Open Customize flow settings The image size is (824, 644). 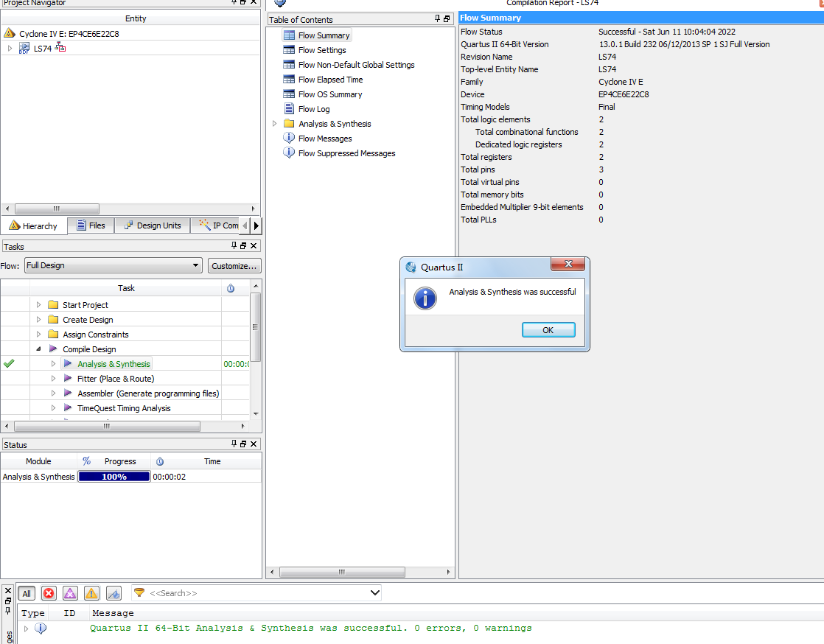click(234, 266)
